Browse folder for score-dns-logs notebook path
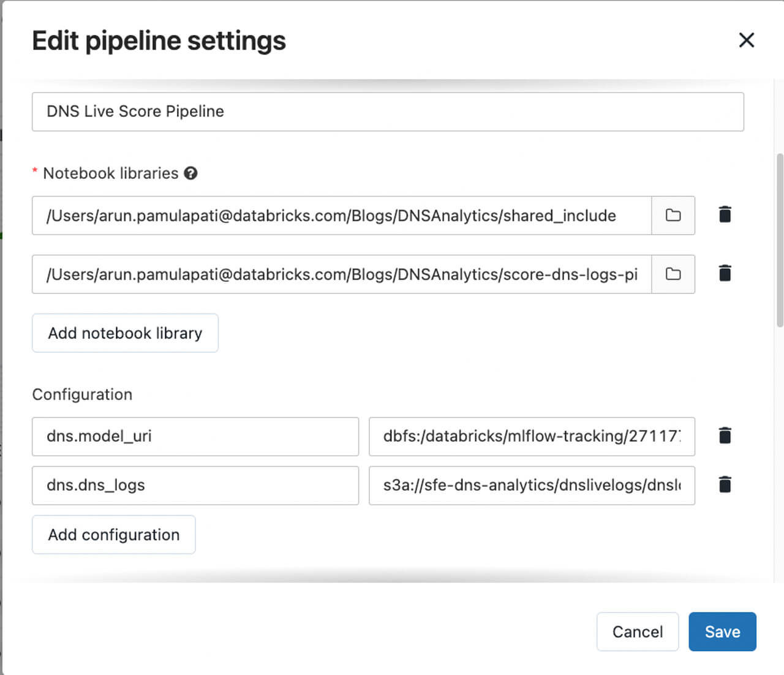This screenshot has width=784, height=675. pos(673,274)
